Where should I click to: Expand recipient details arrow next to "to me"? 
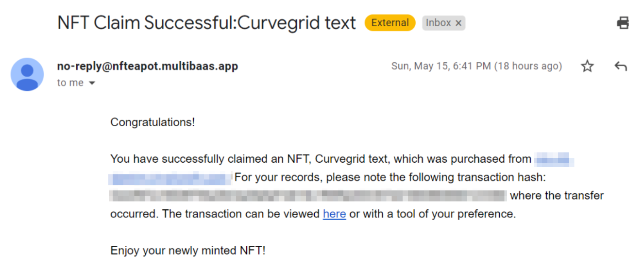pos(92,83)
